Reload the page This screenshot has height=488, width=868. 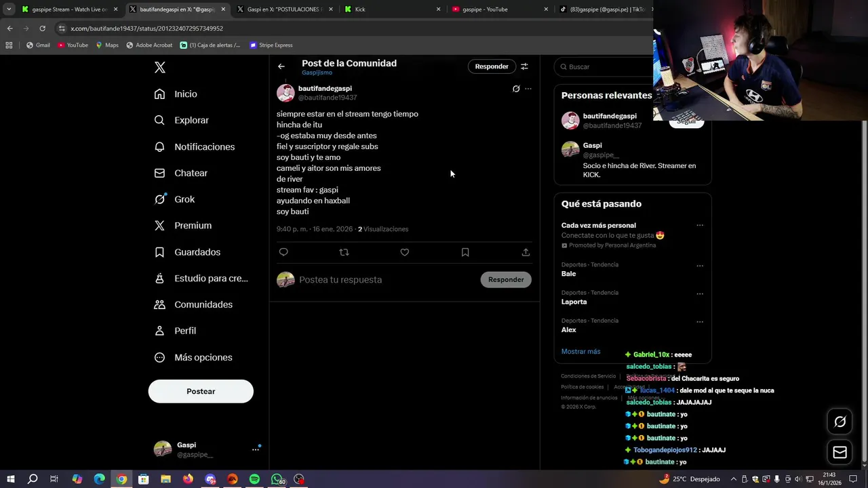42,28
